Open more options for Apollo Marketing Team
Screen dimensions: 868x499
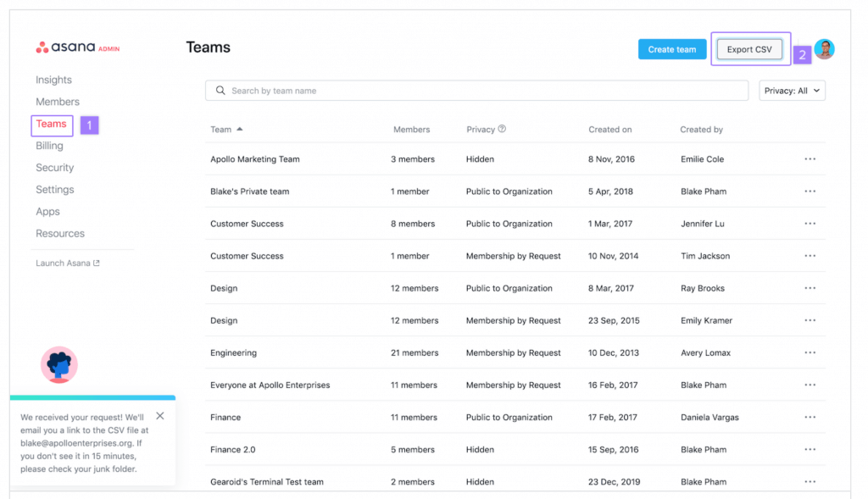810,158
